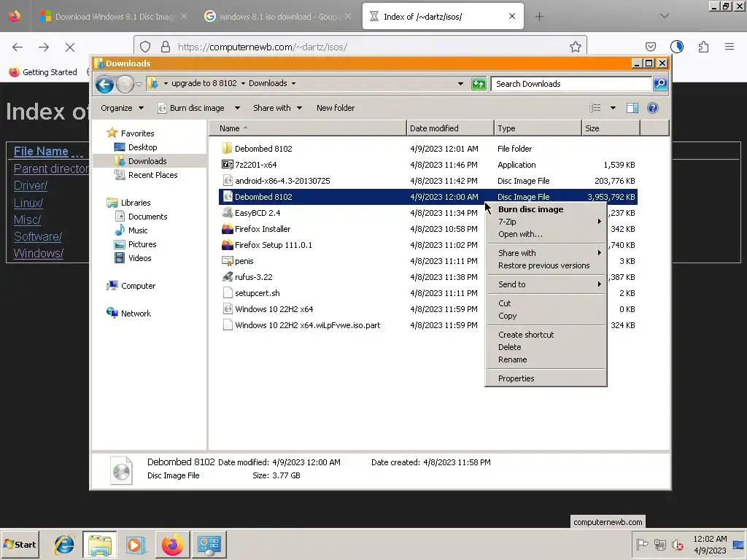Click the search magnifier icon in Downloads
Viewport: 747px width, 560px height.
tap(659, 84)
